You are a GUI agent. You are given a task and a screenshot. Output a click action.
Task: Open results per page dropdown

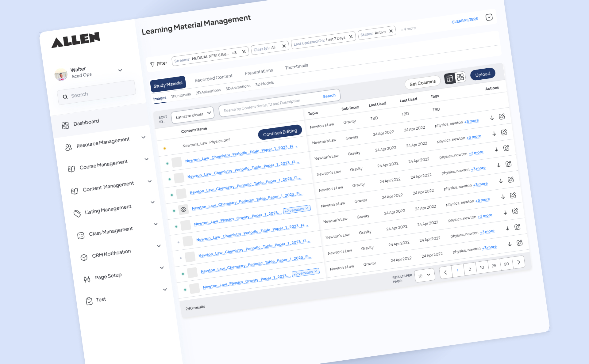[424, 275]
